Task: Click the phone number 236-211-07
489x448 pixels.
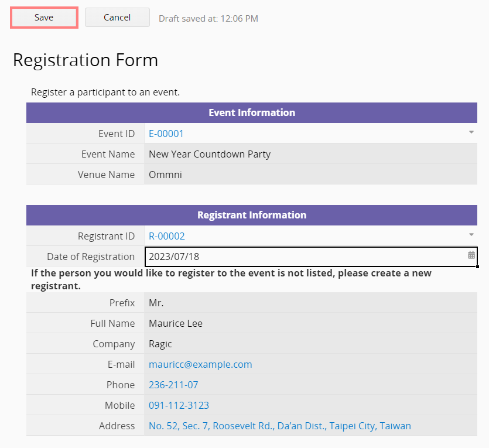Action: coord(173,385)
